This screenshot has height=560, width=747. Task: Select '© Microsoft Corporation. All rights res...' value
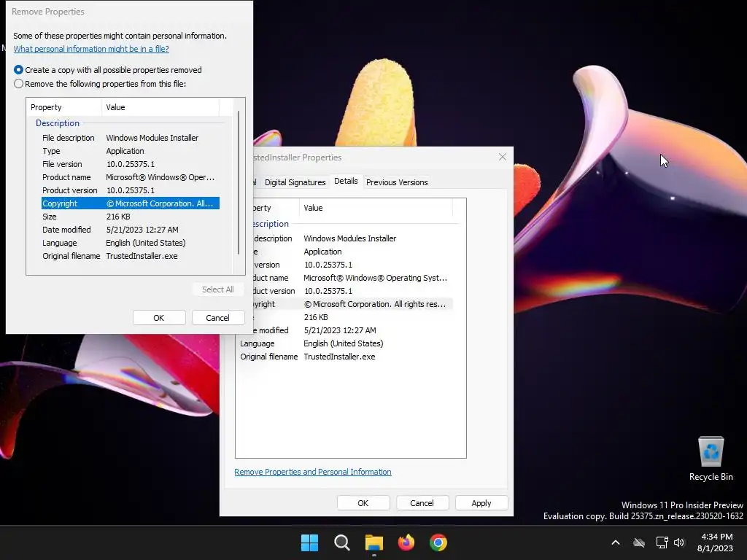coord(374,304)
